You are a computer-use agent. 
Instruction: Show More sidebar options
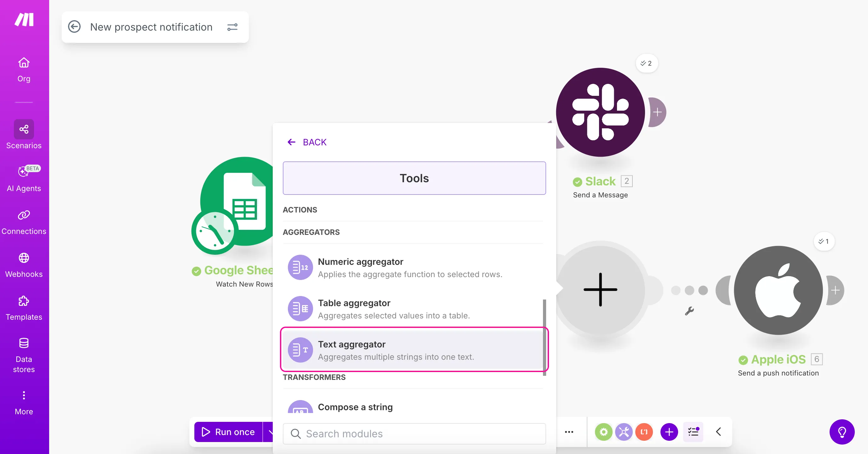point(24,403)
